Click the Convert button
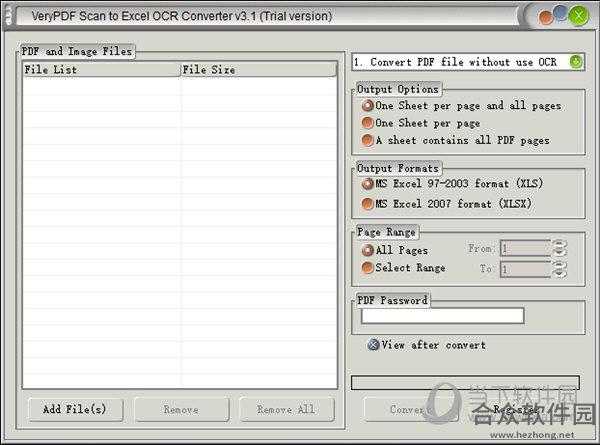600x445 pixels. point(411,410)
